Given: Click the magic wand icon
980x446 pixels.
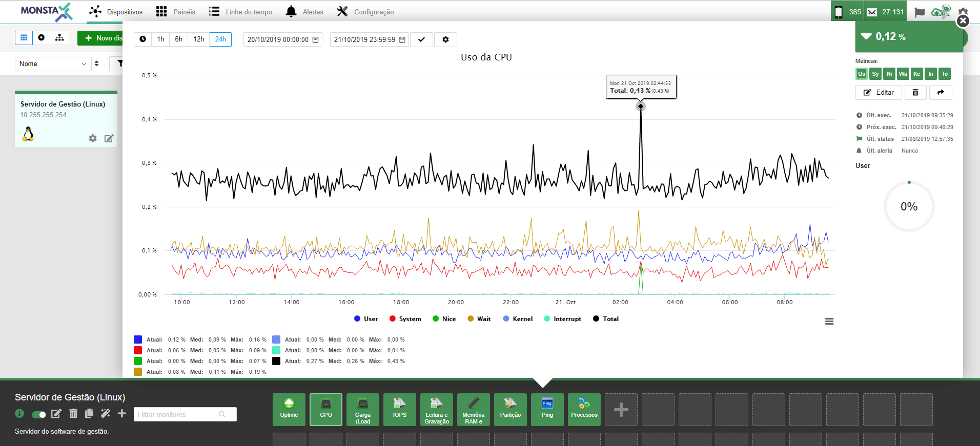Looking at the screenshot, I should [x=106, y=413].
